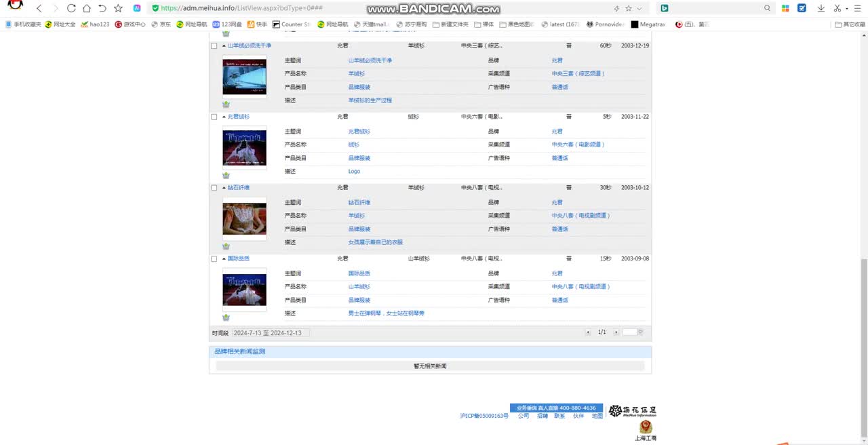Collapse the 兆君绒衫 row details triangle

(x=224, y=117)
